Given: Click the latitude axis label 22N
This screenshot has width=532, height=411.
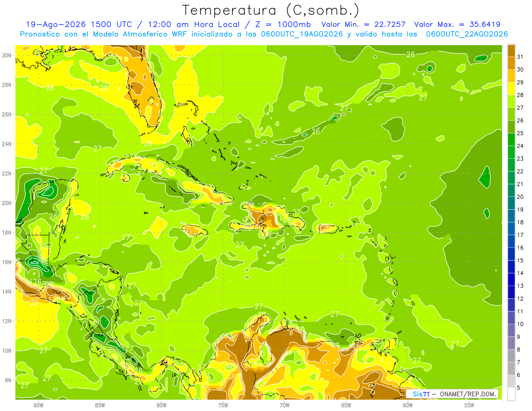Looking at the screenshot, I should point(7,173).
